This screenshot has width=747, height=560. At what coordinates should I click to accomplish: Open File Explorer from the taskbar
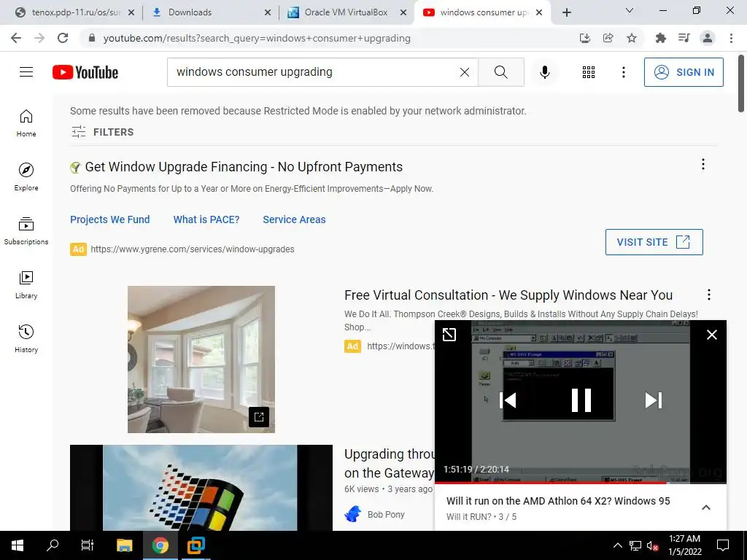pos(124,545)
